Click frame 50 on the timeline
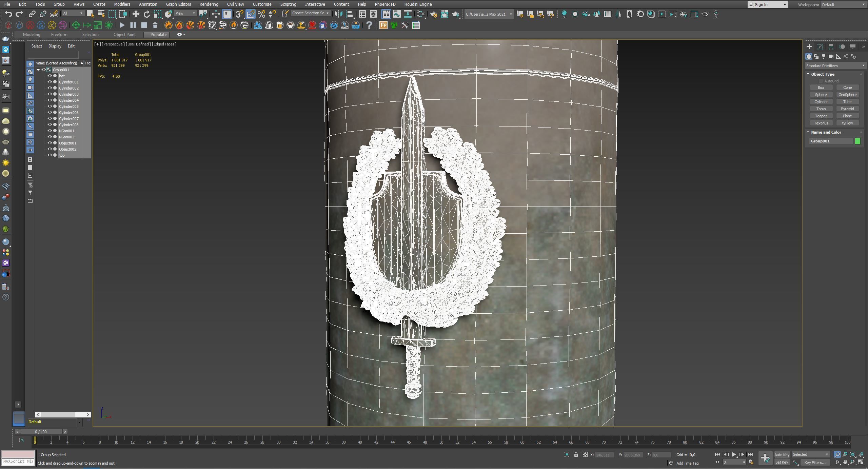Image resolution: width=868 pixels, height=469 pixels. click(x=441, y=441)
